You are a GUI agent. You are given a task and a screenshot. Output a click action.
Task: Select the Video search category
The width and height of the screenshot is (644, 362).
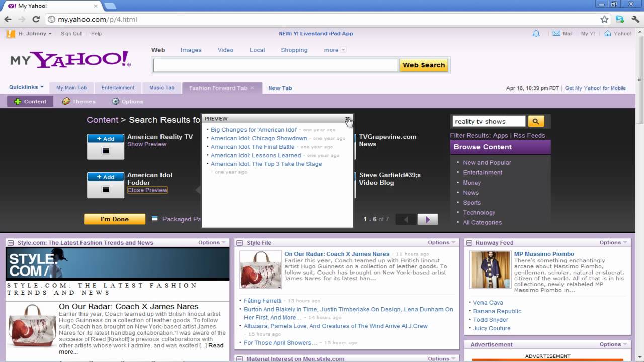point(225,50)
